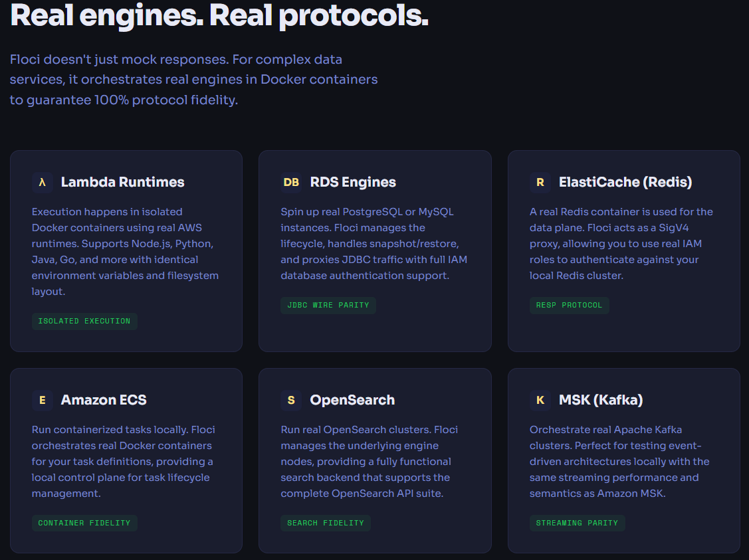Click the description 'Orchestrate real Apache Kafka clusters'

[x=619, y=461]
